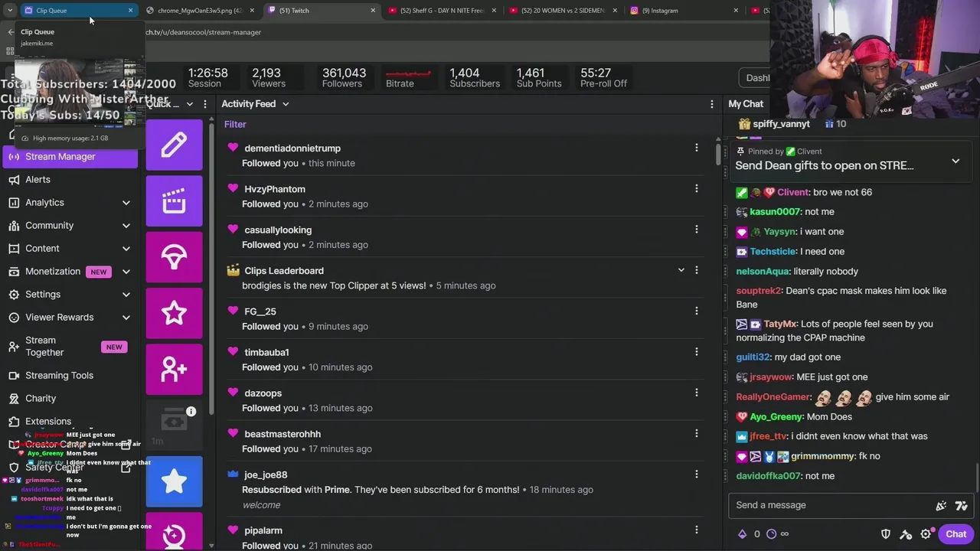Open options for dazoops follow event

pyautogui.click(x=696, y=393)
